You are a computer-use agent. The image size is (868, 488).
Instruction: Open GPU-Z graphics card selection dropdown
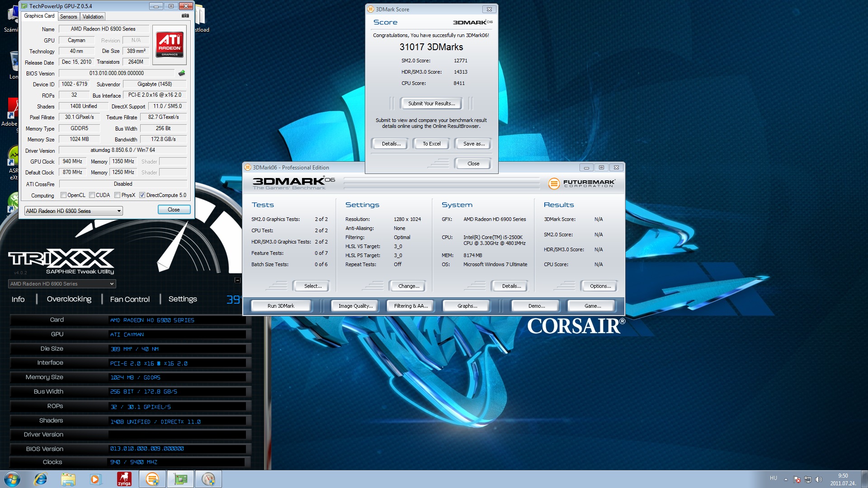tap(73, 211)
